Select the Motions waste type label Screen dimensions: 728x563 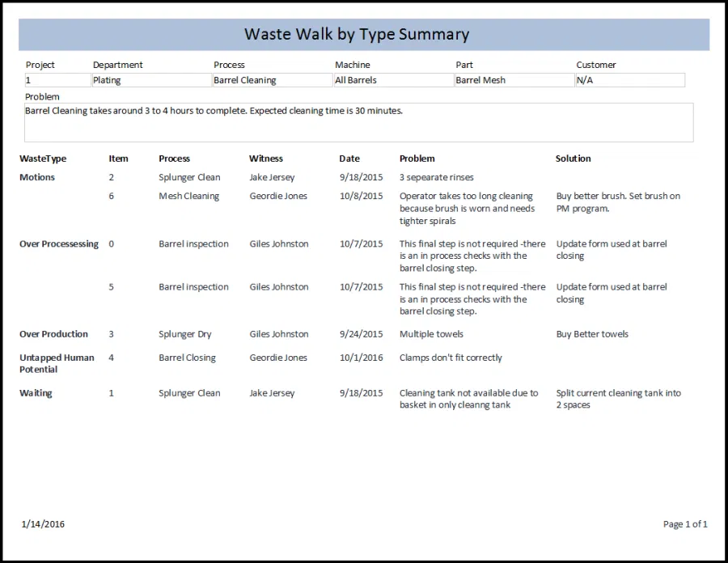(x=37, y=177)
